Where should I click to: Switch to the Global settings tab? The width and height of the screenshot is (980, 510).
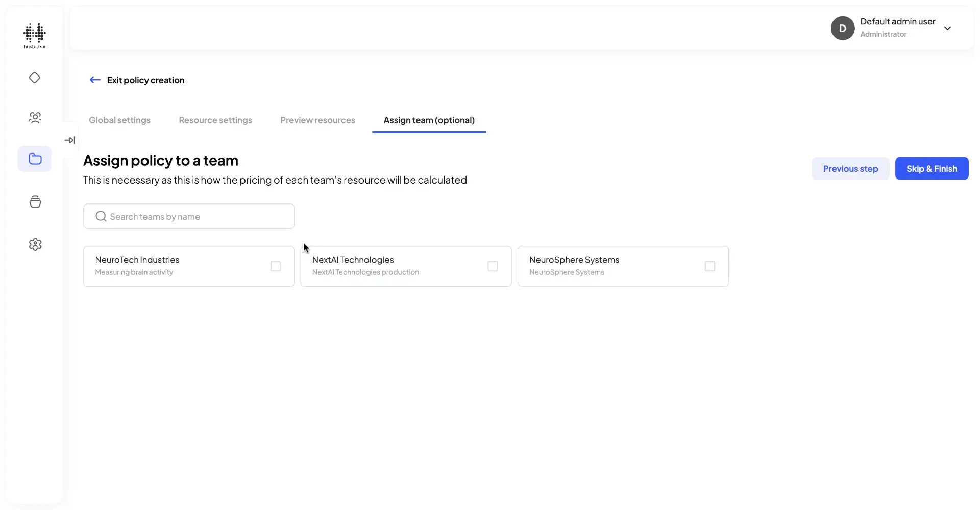[x=120, y=120]
